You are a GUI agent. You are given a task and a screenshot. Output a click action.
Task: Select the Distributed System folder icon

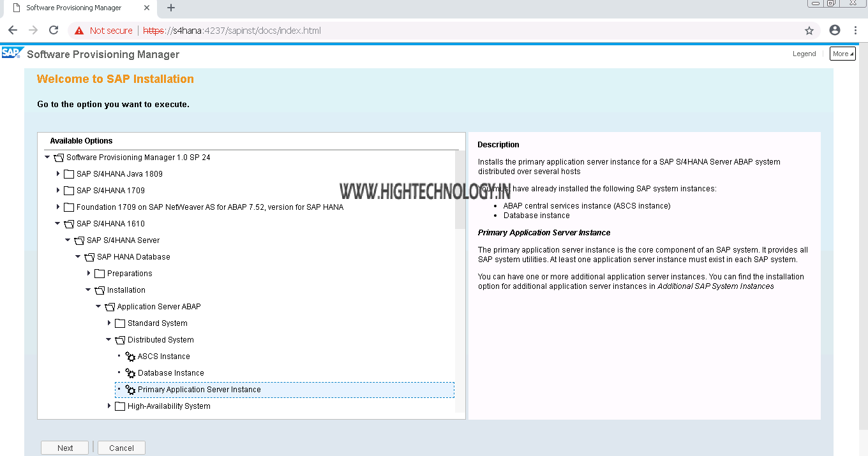pos(120,340)
